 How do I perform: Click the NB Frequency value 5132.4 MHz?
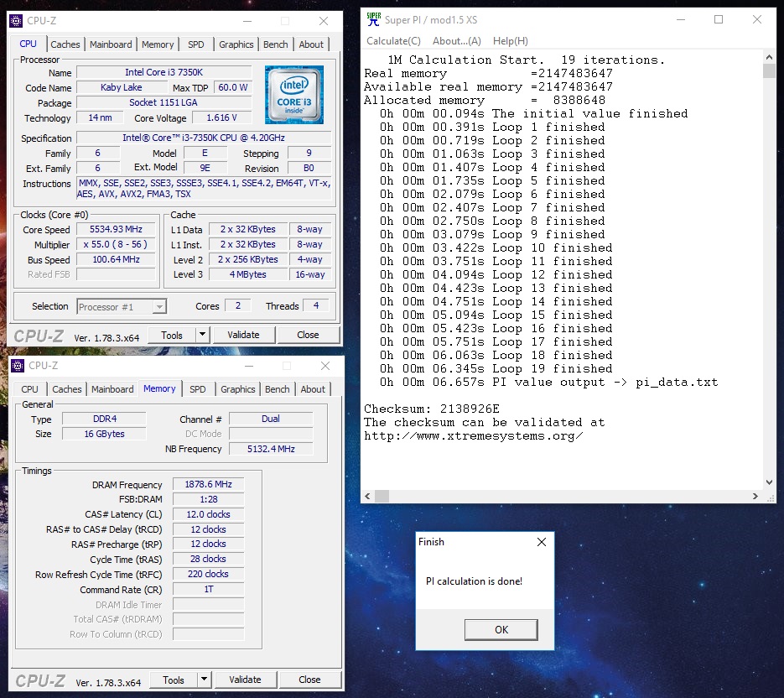(x=271, y=449)
